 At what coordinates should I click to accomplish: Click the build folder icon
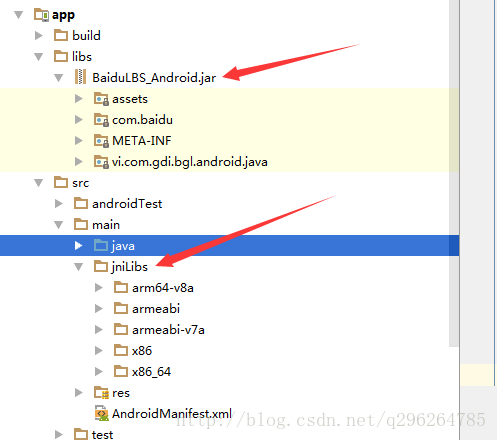61,35
